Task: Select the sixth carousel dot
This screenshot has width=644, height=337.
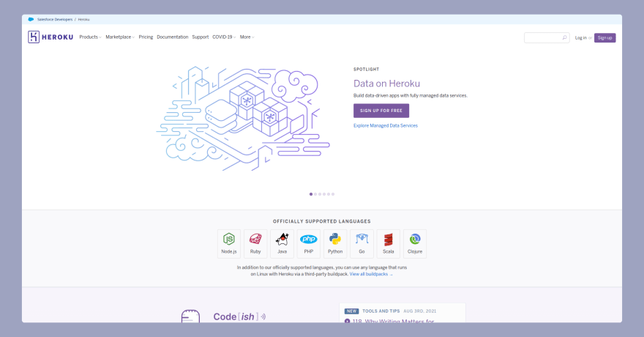Action: 333,194
